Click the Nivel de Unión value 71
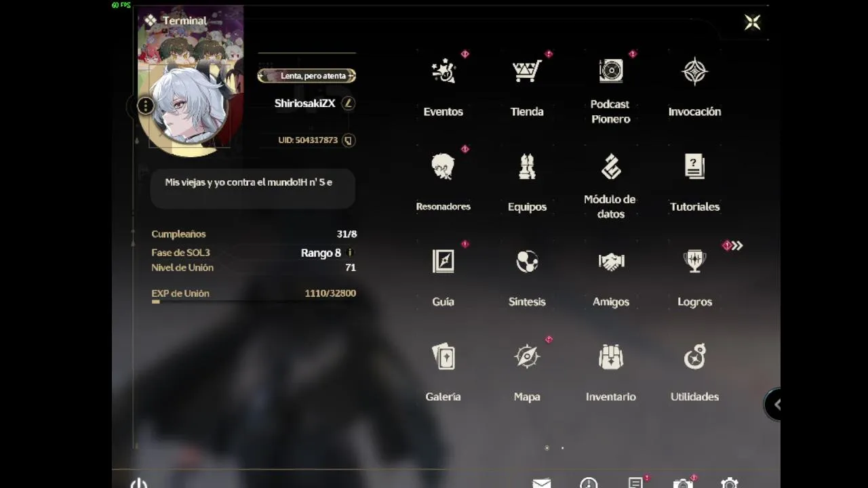Viewport: 868px width, 488px height. click(x=351, y=268)
